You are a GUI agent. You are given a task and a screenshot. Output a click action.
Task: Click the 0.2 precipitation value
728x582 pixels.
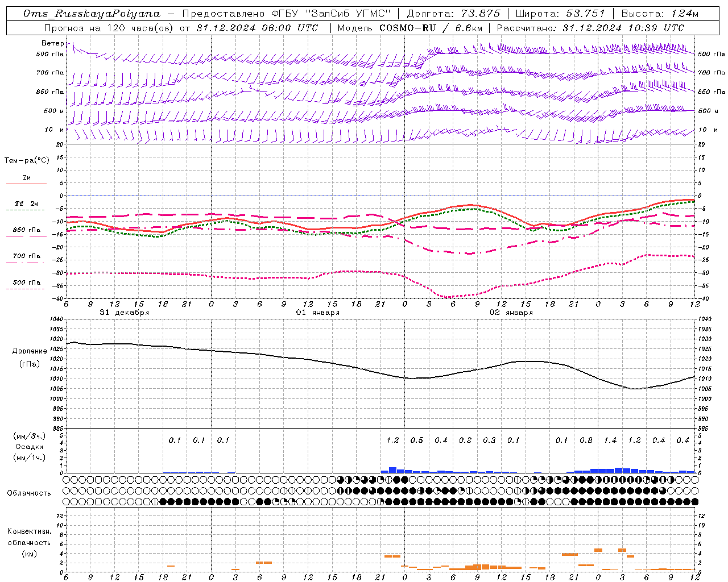(x=465, y=440)
